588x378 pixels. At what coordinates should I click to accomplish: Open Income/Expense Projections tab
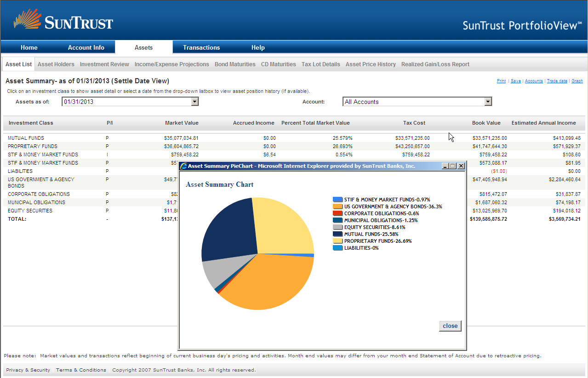[172, 64]
